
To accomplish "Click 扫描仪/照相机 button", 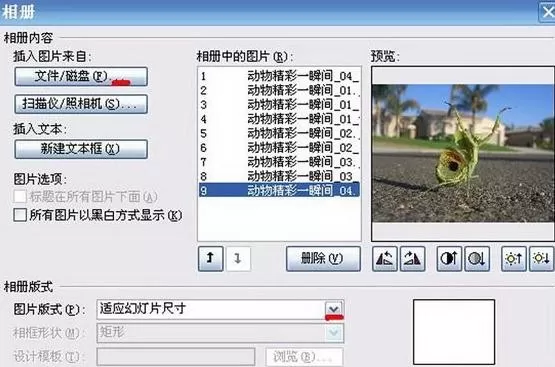I will pos(81,104).
